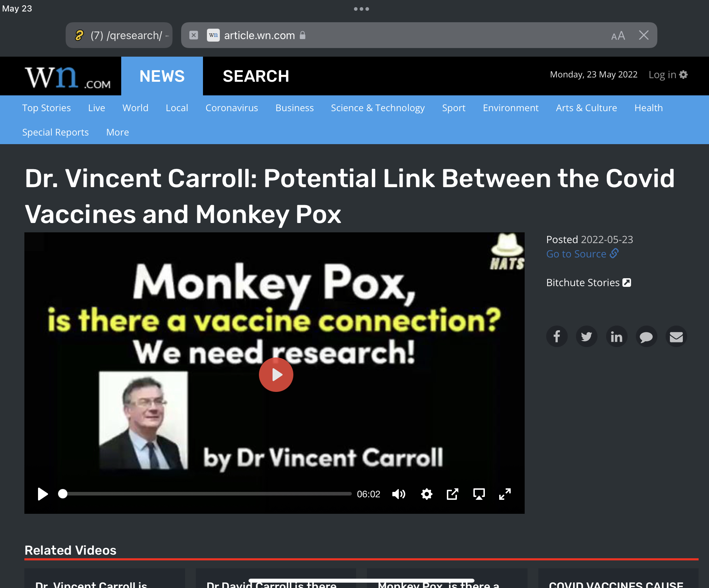Open the Environment section
This screenshot has height=588, width=709.
click(511, 108)
